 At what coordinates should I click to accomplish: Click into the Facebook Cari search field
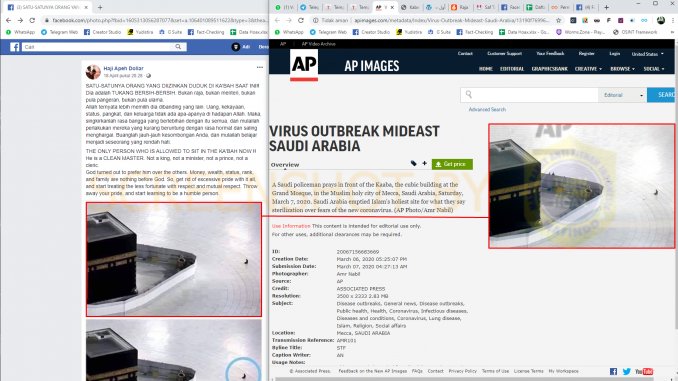97,47
